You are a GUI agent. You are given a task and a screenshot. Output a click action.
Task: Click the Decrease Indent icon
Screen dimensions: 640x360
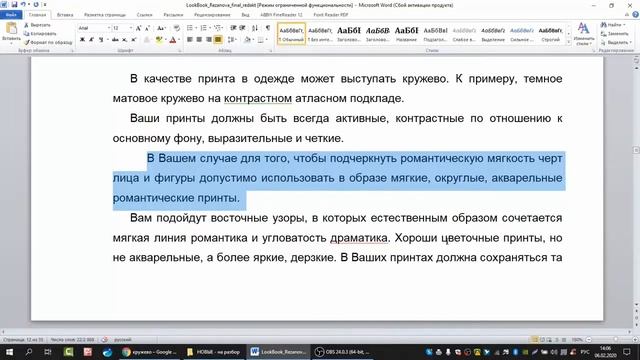pyautogui.click(x=233, y=28)
